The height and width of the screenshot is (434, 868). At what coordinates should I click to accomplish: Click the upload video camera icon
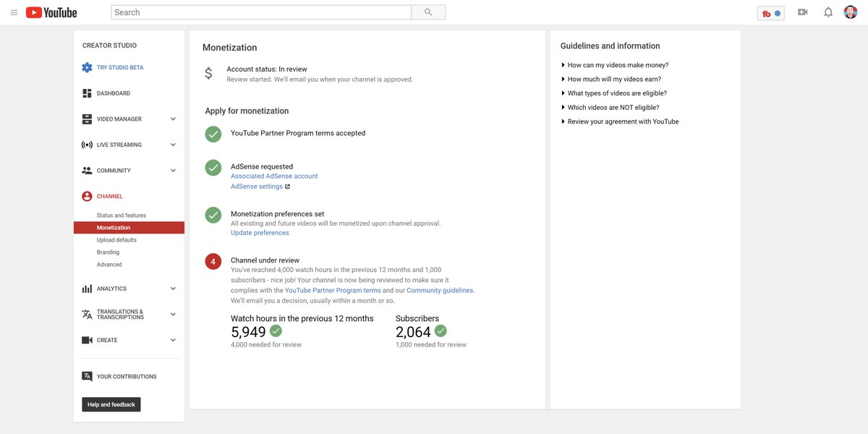[802, 12]
